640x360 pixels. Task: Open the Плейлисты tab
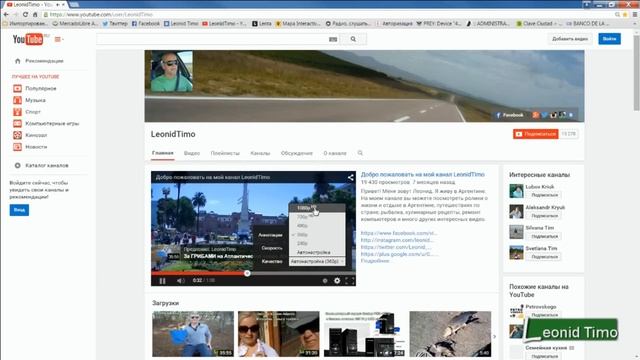225,153
